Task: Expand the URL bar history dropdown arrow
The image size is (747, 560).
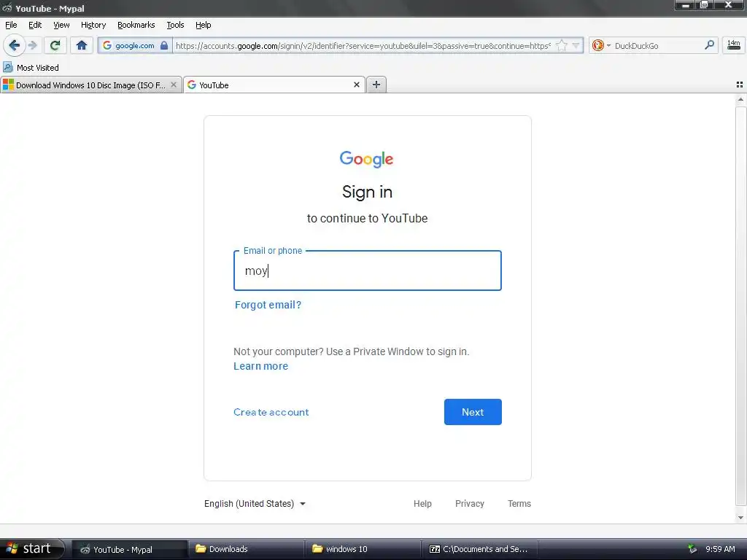Action: [576, 45]
